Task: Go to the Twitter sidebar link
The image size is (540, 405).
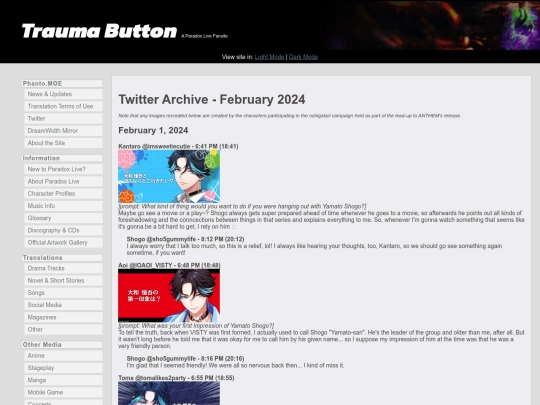Action: pos(63,118)
